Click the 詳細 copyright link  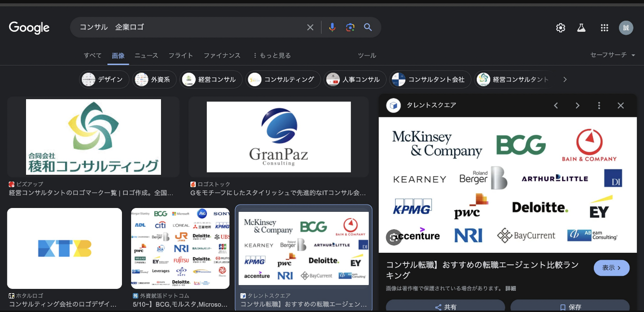pos(510,288)
